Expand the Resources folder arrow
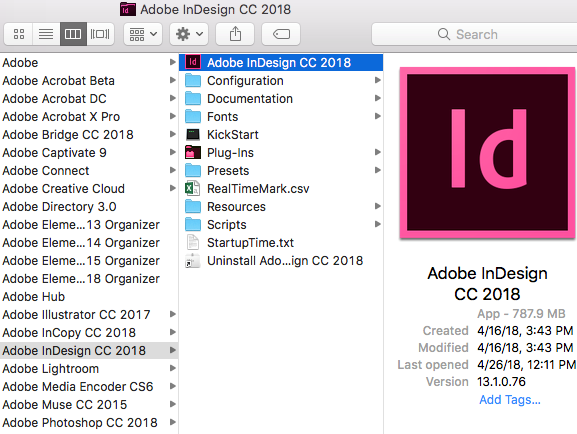The width and height of the screenshot is (577, 434). pyautogui.click(x=377, y=206)
